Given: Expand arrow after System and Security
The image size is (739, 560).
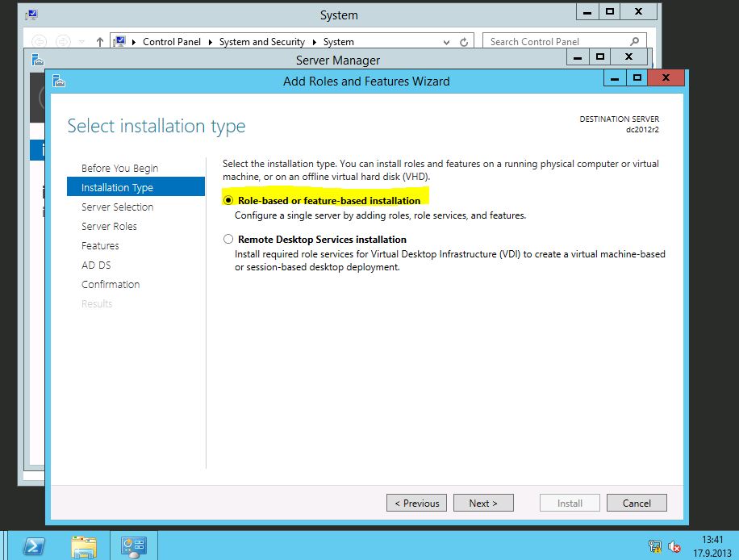Looking at the screenshot, I should tap(314, 42).
